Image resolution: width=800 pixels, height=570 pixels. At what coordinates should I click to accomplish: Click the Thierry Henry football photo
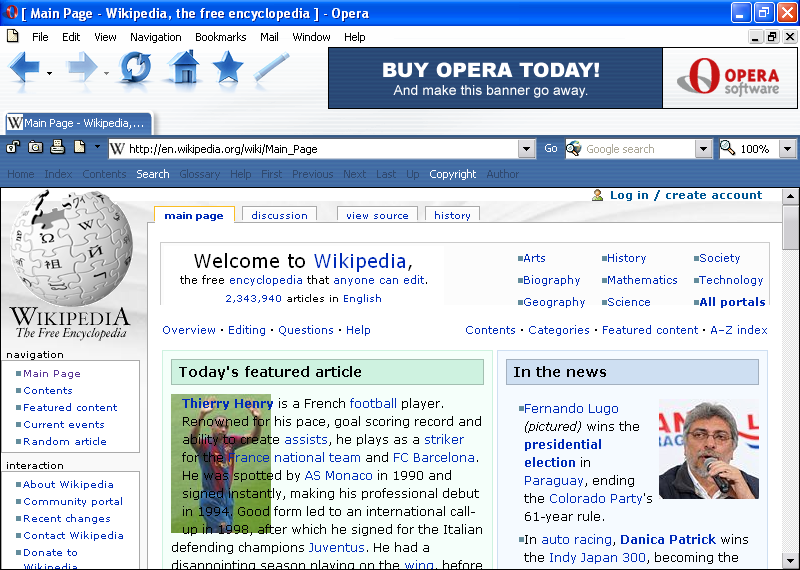(x=221, y=463)
